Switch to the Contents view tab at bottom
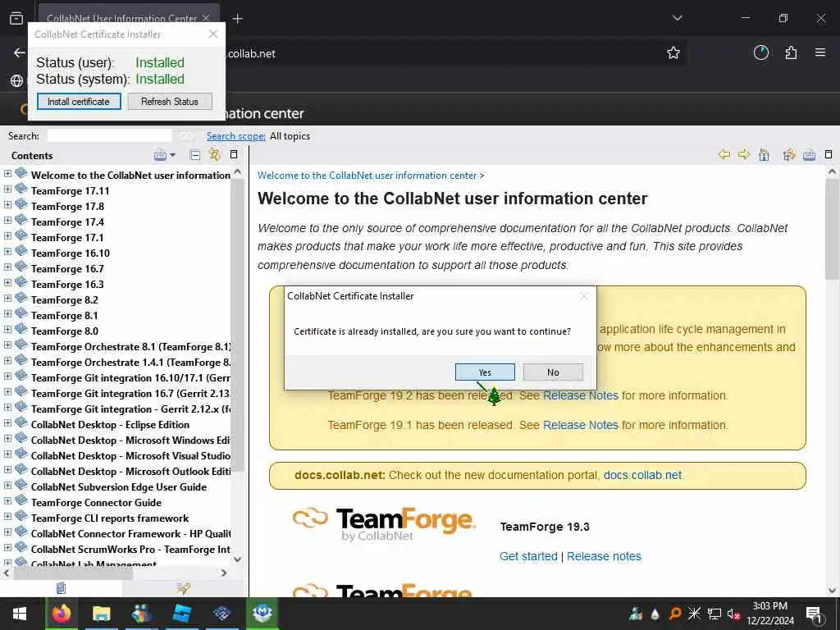This screenshot has height=630, width=840. [61, 588]
